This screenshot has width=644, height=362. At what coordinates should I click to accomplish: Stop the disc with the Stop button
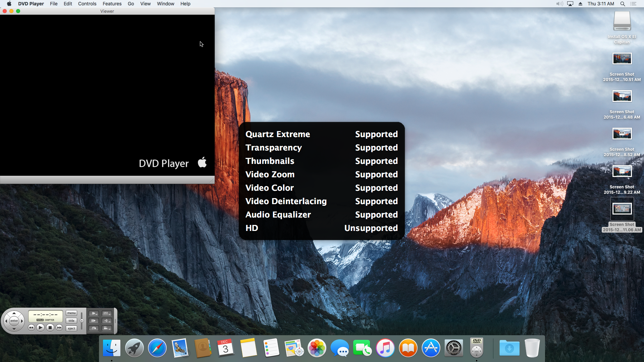50,327
